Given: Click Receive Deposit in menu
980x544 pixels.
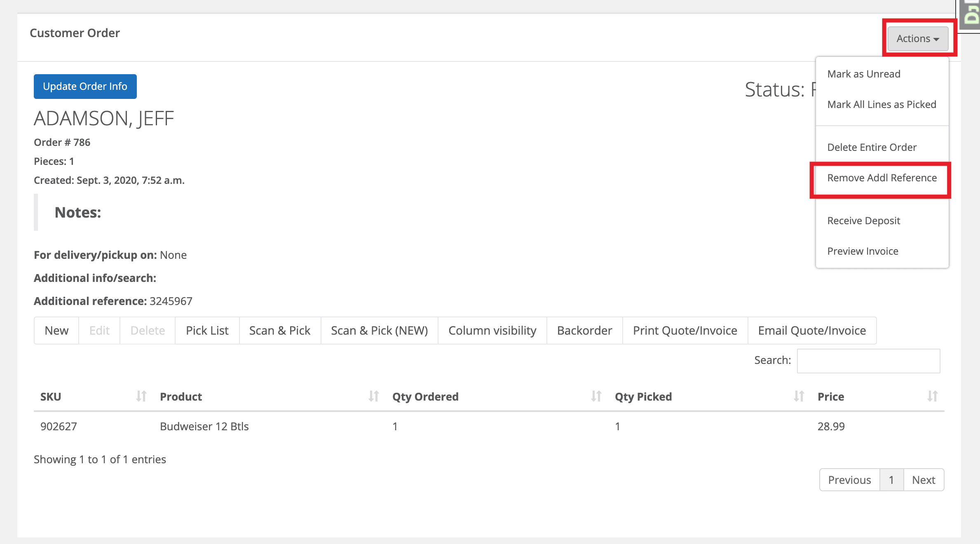Looking at the screenshot, I should click(x=863, y=220).
